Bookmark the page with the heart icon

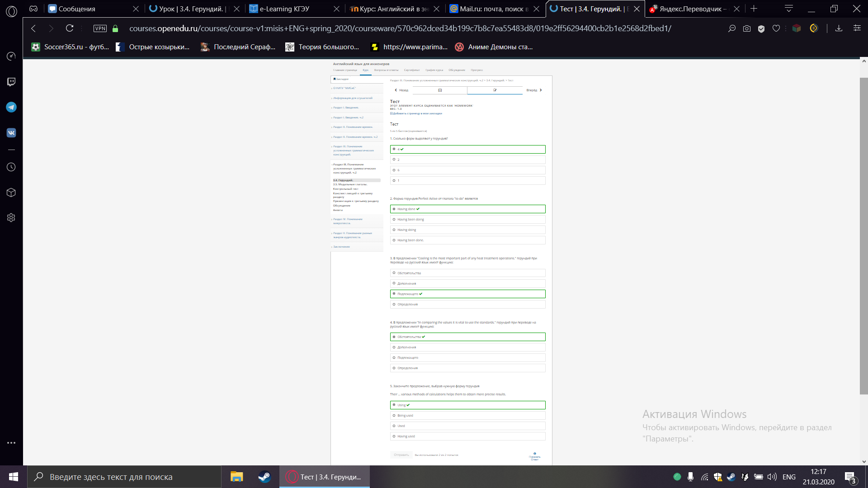[x=776, y=28]
